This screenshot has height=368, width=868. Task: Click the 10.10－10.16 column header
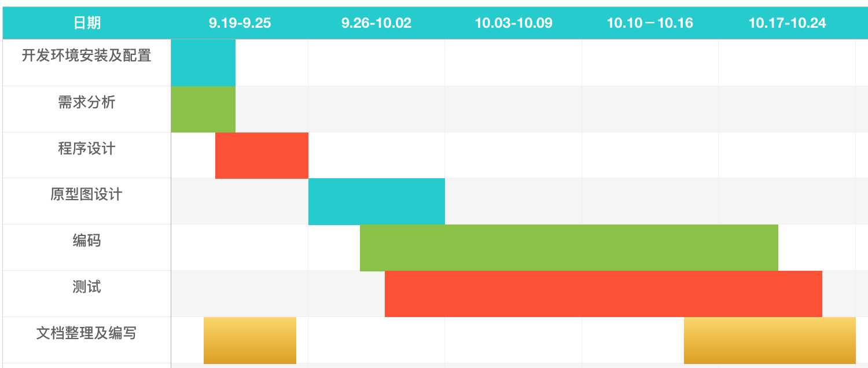[650, 23]
